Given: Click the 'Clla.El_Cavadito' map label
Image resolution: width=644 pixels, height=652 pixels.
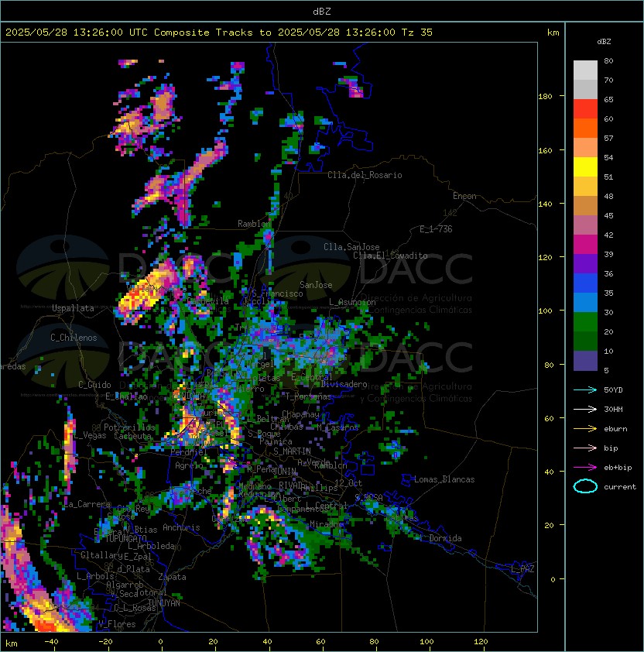Looking at the screenshot, I should [390, 256].
